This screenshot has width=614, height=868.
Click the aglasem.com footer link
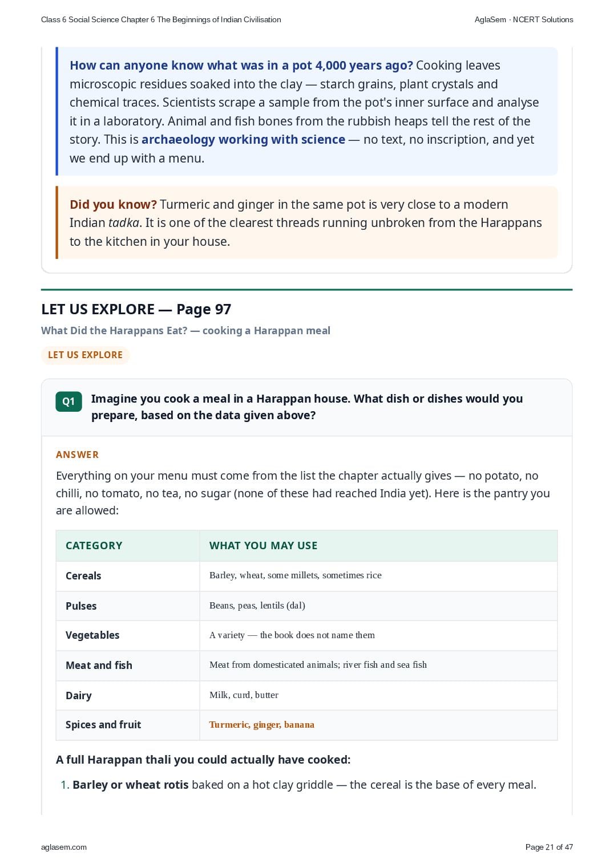pos(64,847)
